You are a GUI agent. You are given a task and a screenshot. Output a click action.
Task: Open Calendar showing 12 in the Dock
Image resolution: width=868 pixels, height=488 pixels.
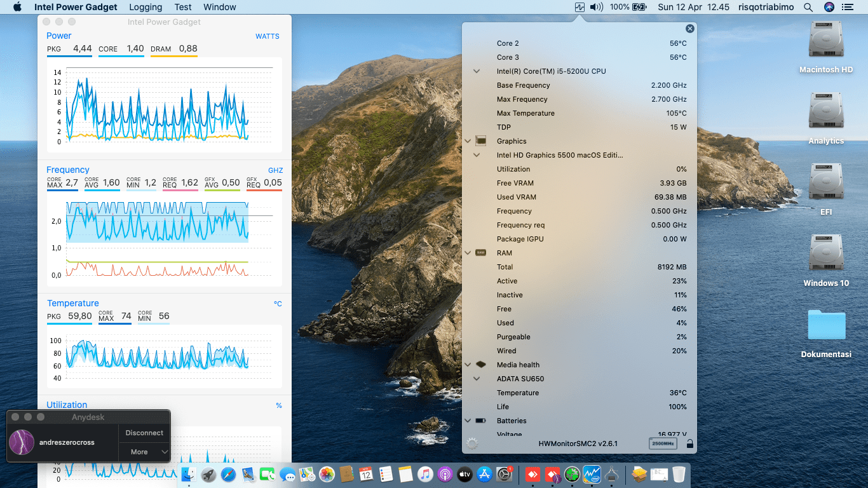point(366,474)
